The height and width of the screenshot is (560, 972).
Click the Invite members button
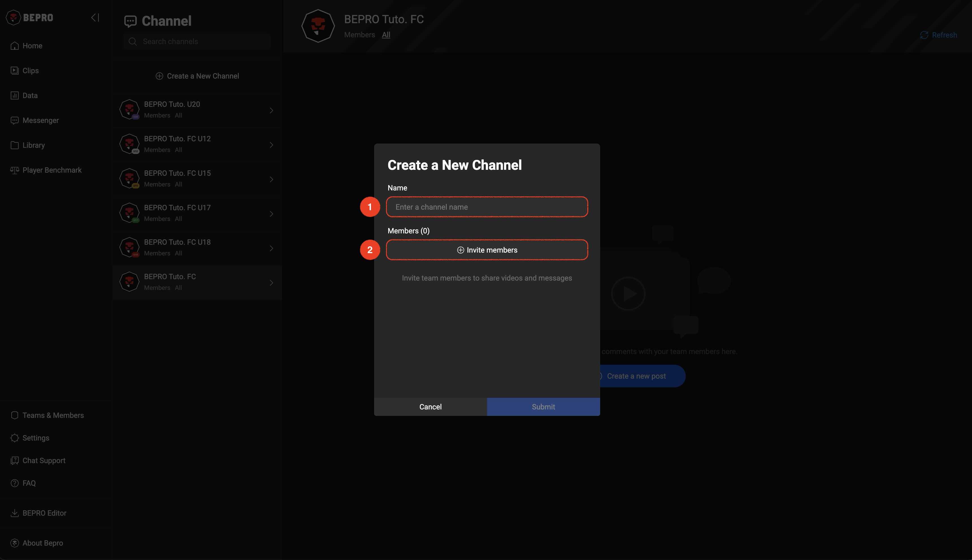[x=487, y=250]
